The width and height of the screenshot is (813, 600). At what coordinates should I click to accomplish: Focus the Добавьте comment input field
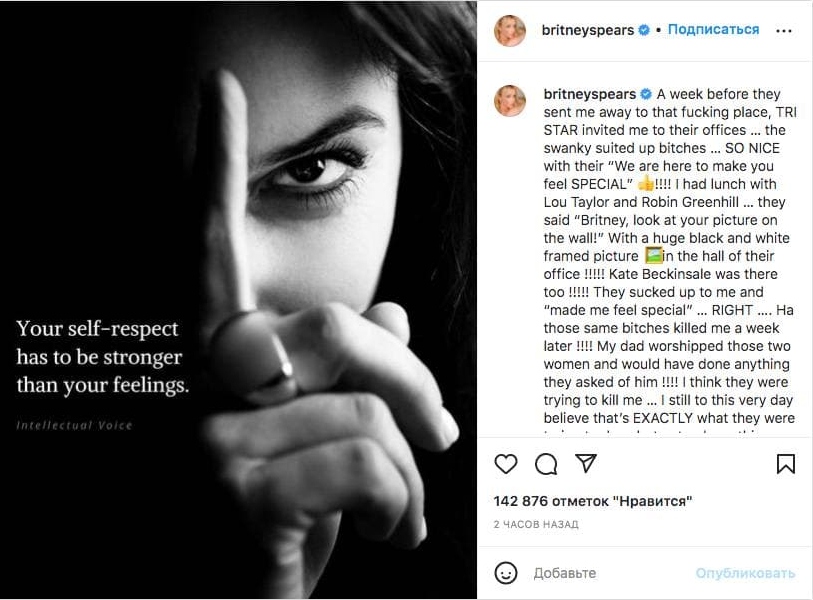(x=600, y=573)
